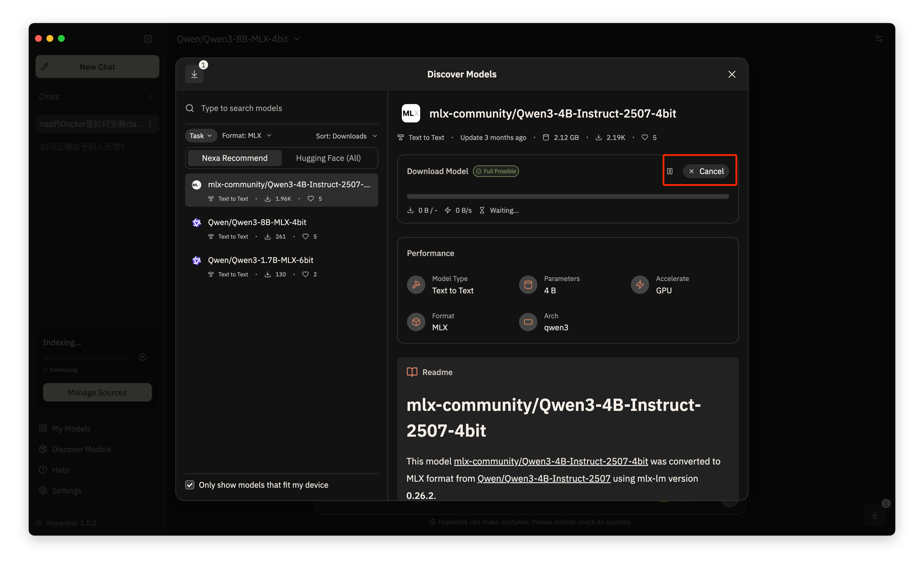Image resolution: width=924 pixels, height=570 pixels.
Task: Expand the Task filter dropdown
Action: (x=200, y=136)
